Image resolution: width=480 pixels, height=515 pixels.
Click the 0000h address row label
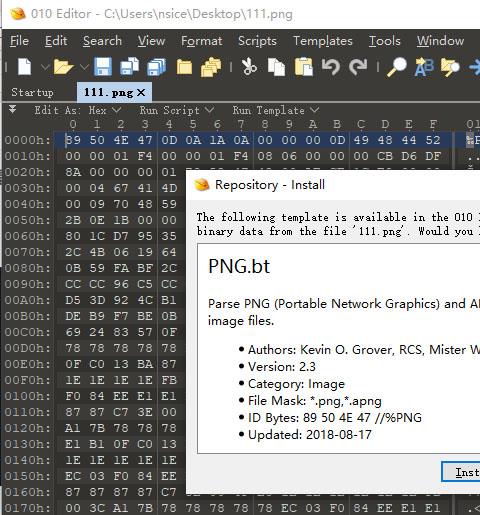click(x=28, y=140)
